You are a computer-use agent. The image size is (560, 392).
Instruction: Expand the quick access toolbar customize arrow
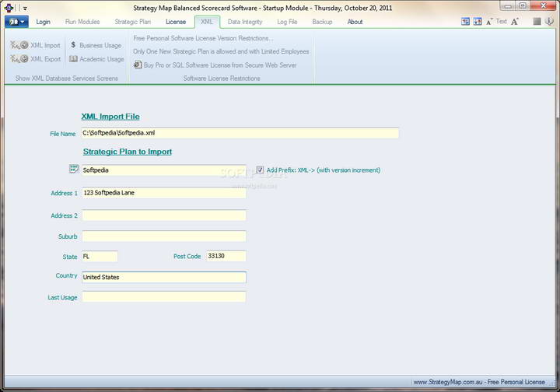pyautogui.click(x=25, y=8)
